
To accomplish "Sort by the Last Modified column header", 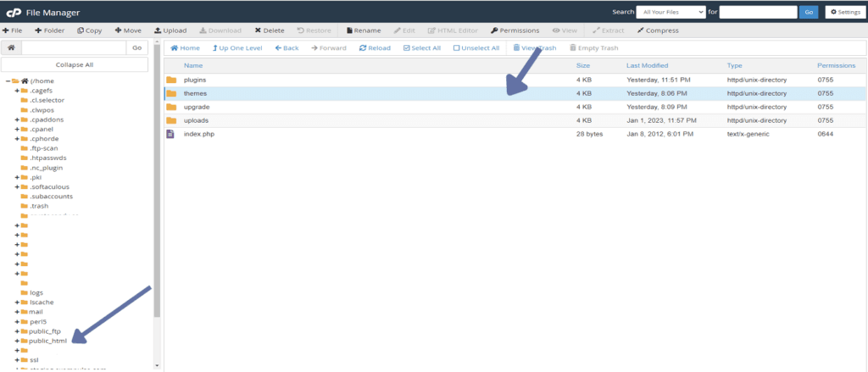I will [647, 65].
